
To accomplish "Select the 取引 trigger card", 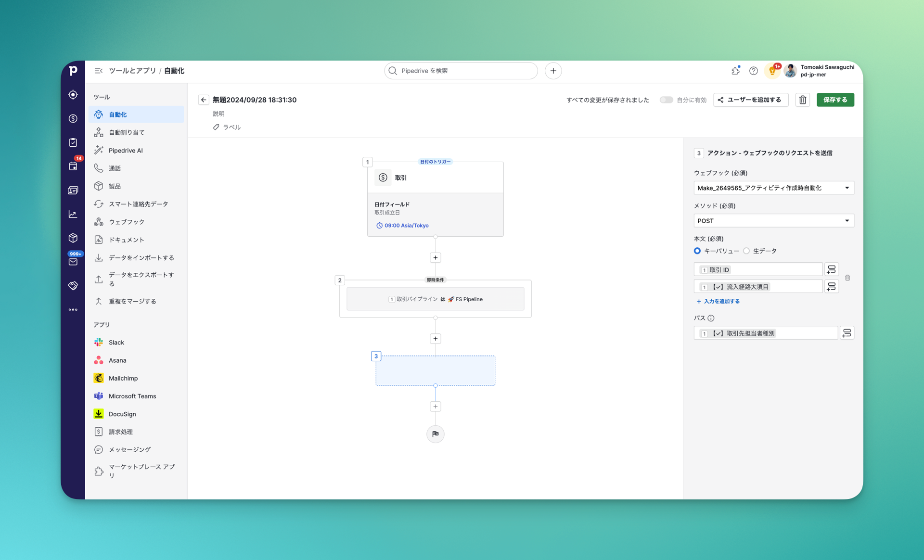I will point(436,199).
